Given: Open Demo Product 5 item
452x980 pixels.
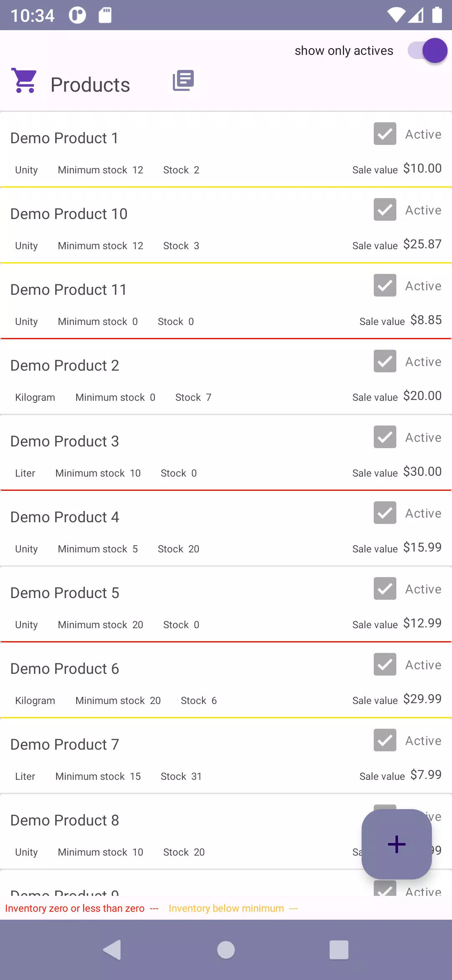Looking at the screenshot, I should coord(65,593).
